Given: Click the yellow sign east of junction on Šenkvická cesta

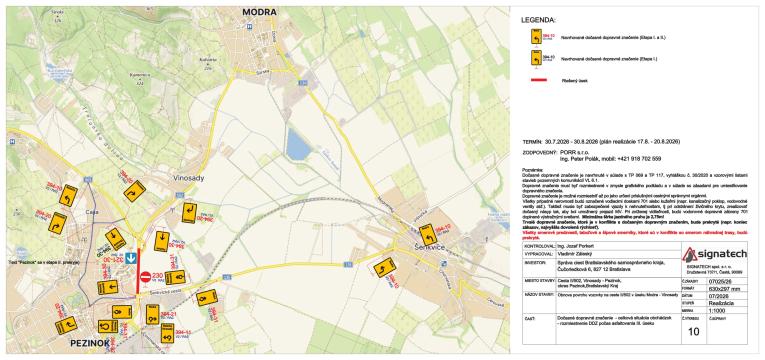Looking at the screenshot, I should pos(206,298).
